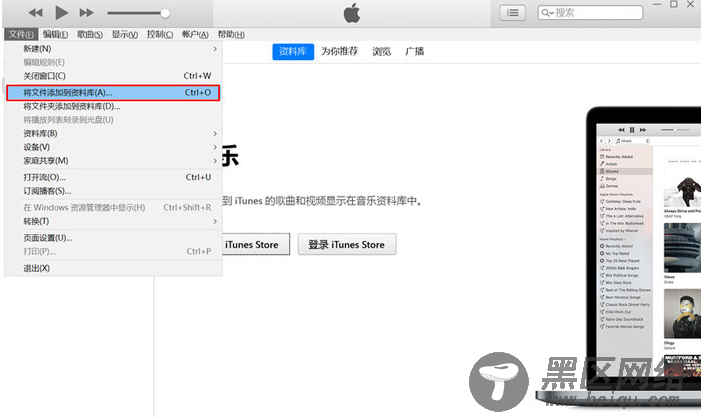Choose 打开流(O)... menu entry
Screen dimensions: 701x417
(x=114, y=177)
